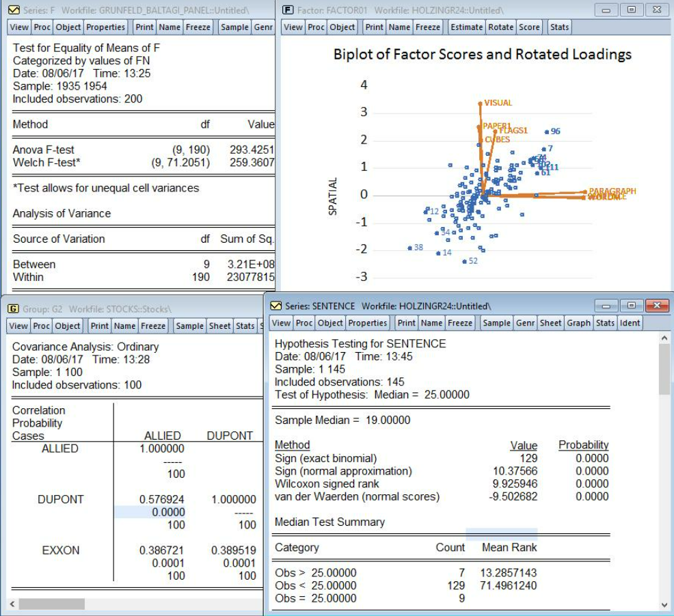
Task: Click the Series F window title icon
Action: tap(14, 10)
